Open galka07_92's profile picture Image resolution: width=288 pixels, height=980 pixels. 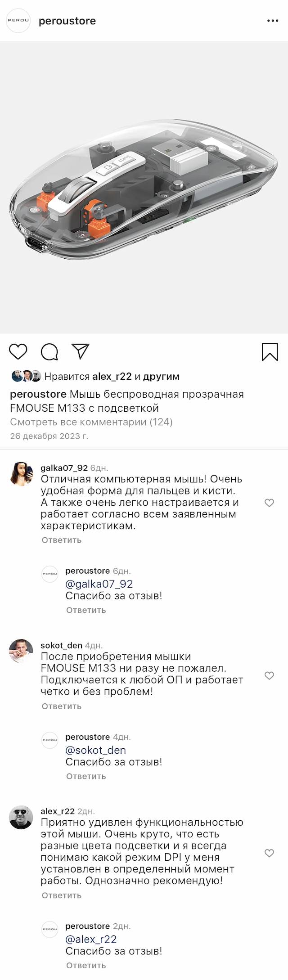pyautogui.click(x=21, y=473)
